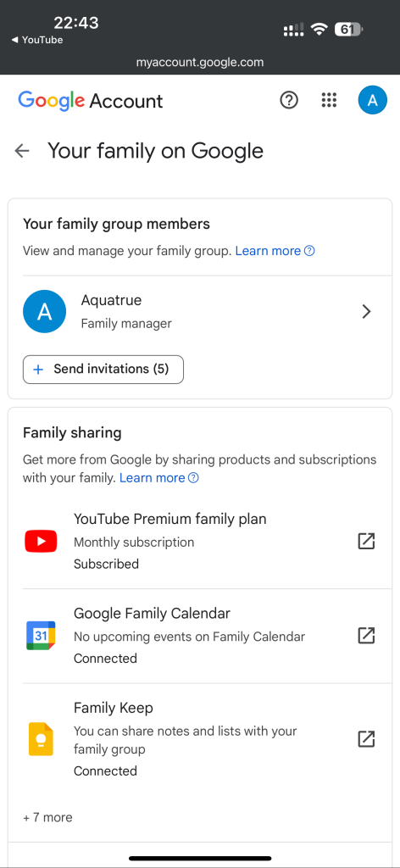Tap the Google Account logo

click(90, 101)
